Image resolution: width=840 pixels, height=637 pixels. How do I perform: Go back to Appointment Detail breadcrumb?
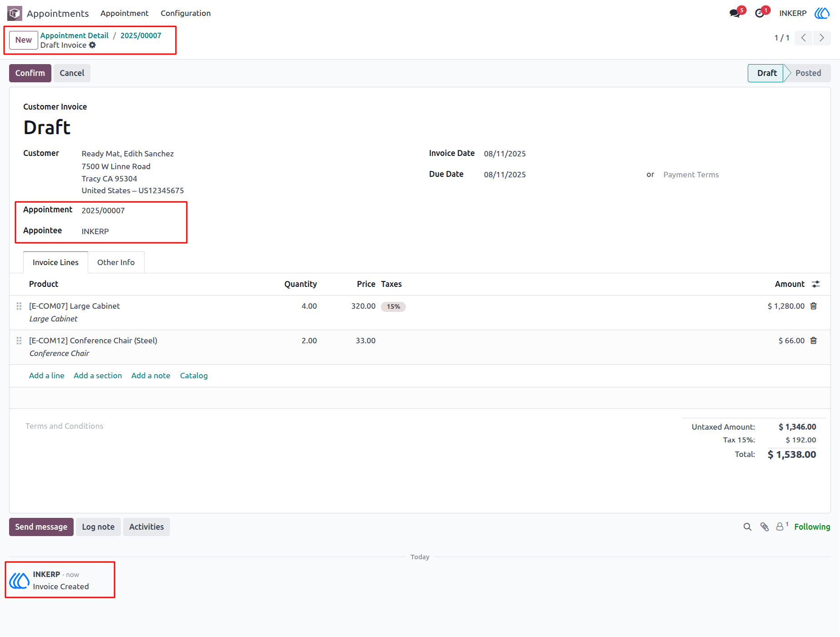(x=75, y=35)
